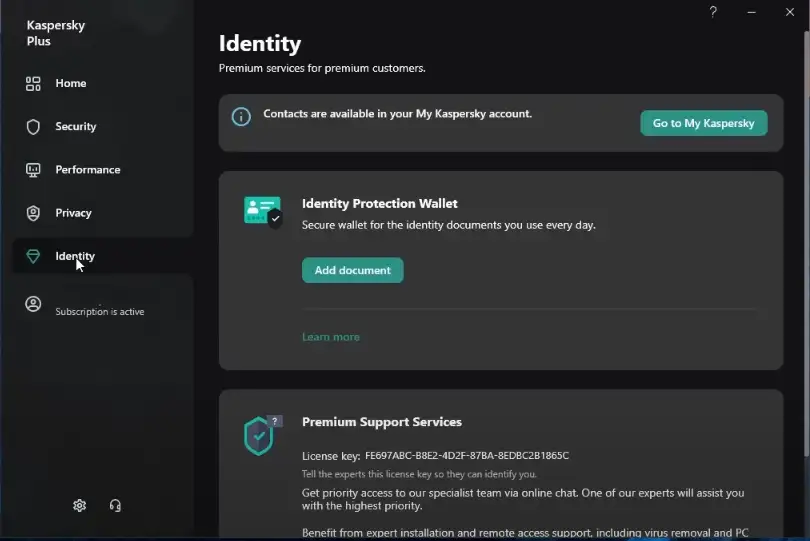
Task: Click the Privacy badge icon
Action: pyautogui.click(x=33, y=213)
